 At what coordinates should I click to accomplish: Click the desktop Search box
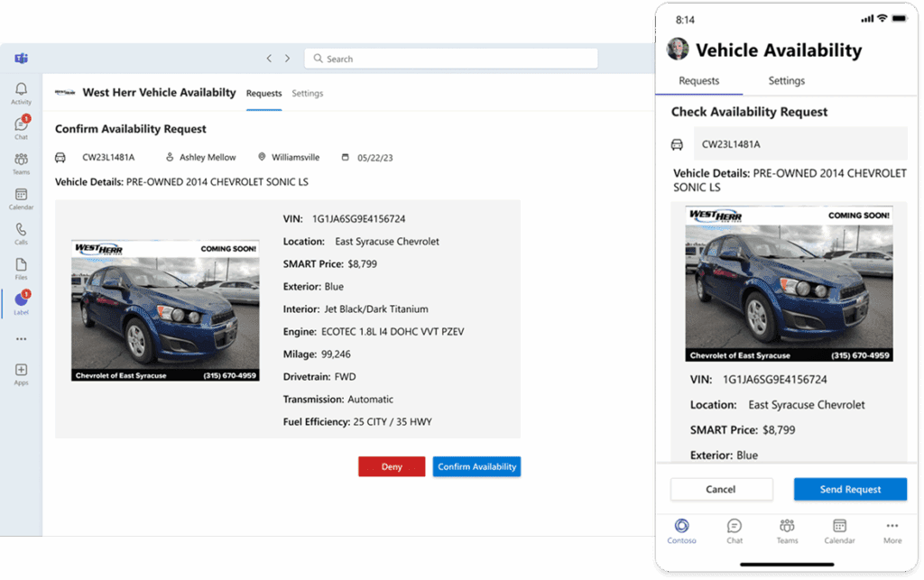pyautogui.click(x=451, y=59)
